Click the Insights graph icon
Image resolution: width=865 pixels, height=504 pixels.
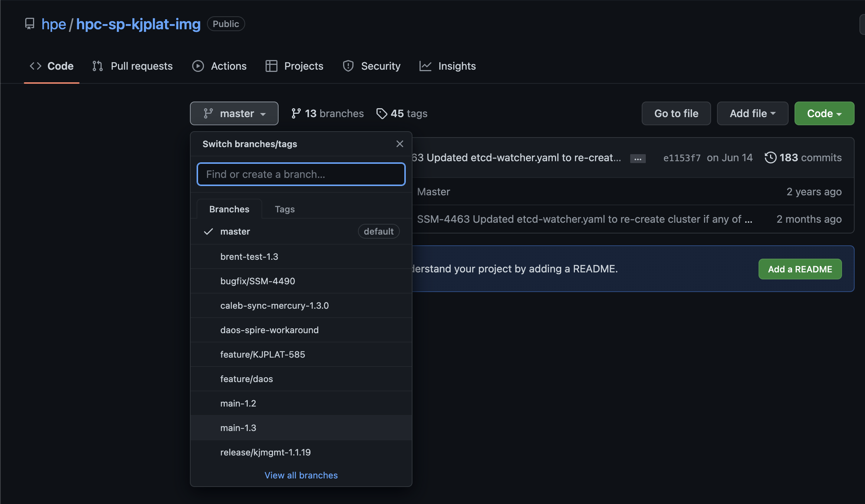[425, 66]
